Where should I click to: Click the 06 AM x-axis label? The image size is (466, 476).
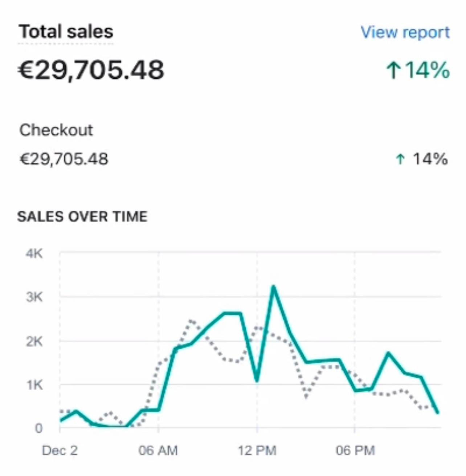point(158,451)
